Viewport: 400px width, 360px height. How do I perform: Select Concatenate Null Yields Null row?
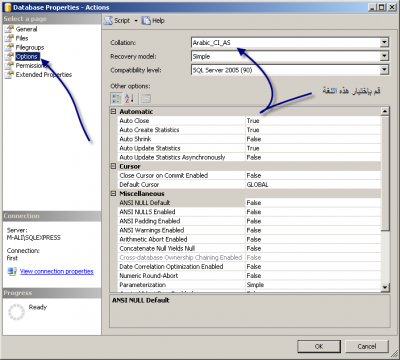249,248
